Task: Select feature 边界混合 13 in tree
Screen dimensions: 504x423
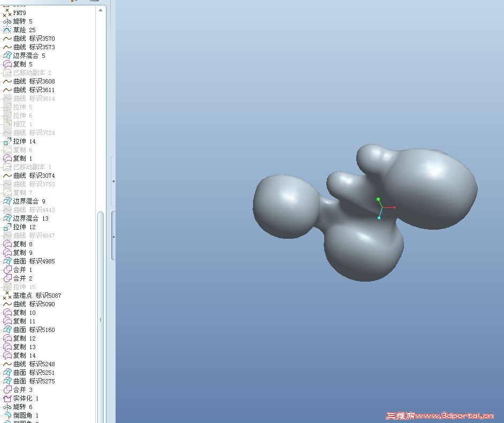Action: [31, 218]
